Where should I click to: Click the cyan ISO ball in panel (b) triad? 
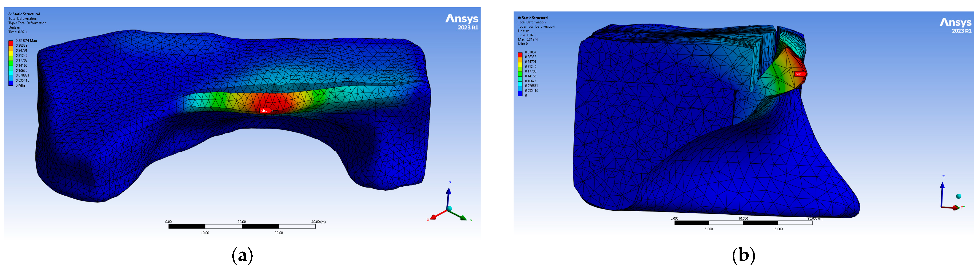pos(958,196)
